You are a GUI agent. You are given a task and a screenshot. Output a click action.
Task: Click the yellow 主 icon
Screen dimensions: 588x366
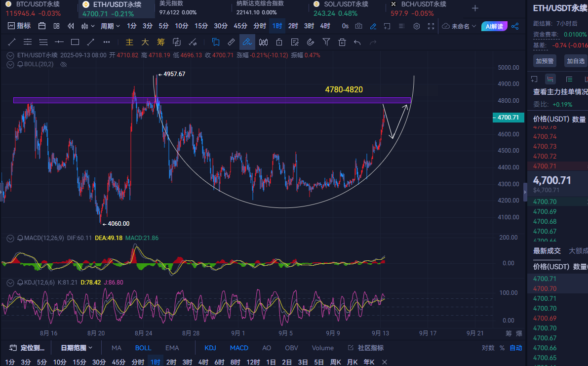click(129, 42)
